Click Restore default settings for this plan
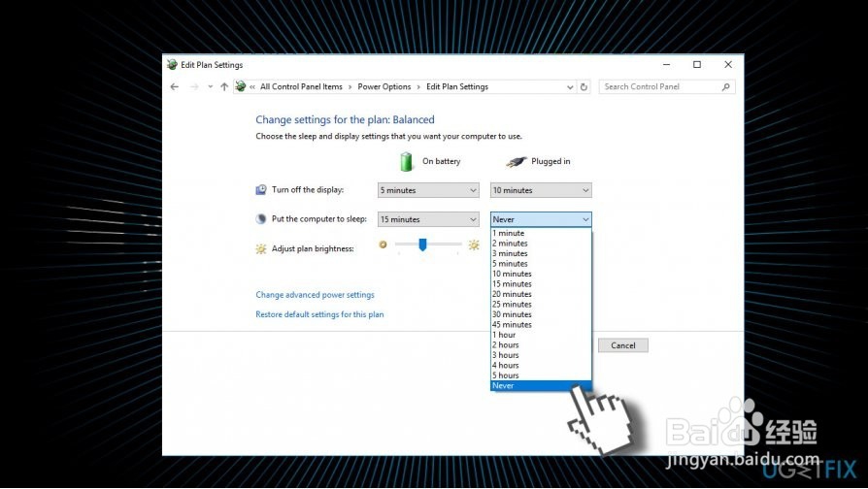This screenshot has width=868, height=489. pyautogui.click(x=319, y=314)
